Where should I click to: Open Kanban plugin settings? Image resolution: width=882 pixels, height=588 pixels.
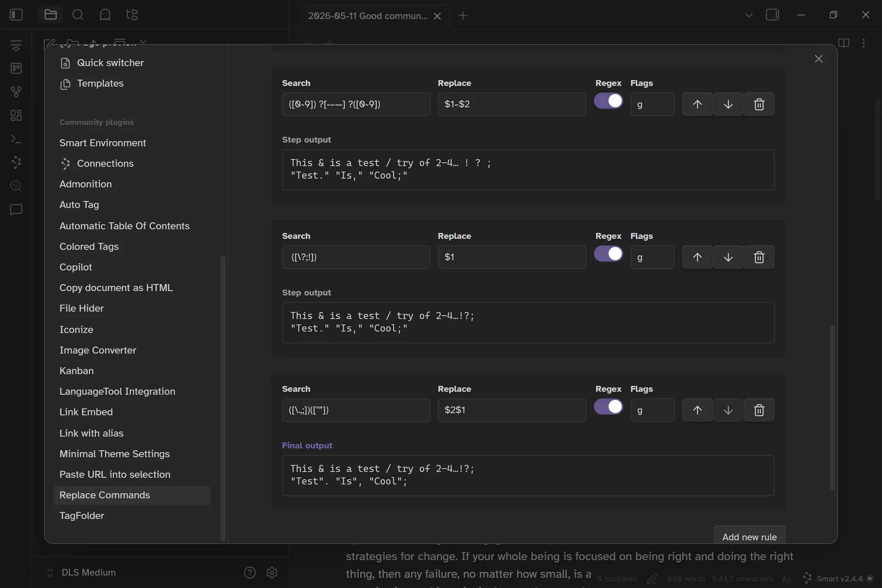point(132,371)
